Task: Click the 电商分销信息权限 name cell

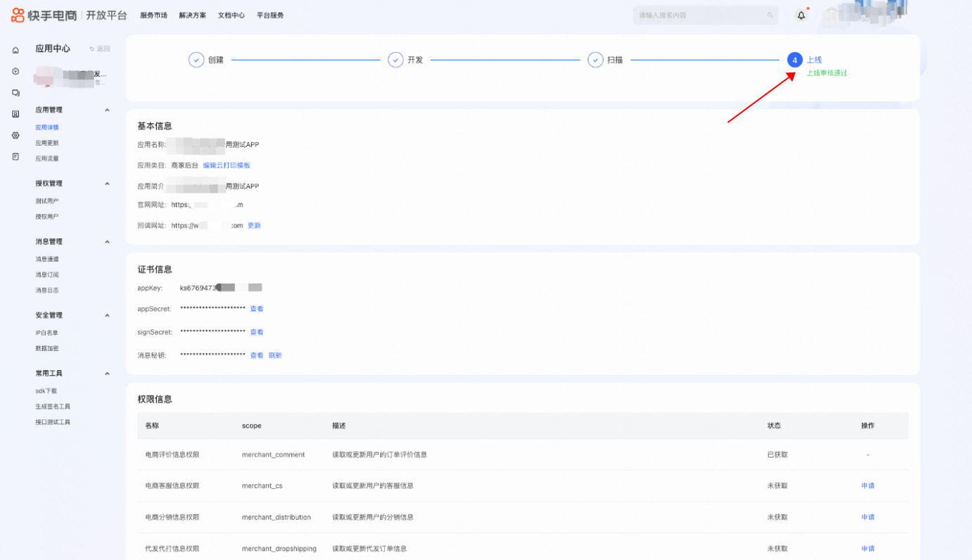Action: (172, 518)
